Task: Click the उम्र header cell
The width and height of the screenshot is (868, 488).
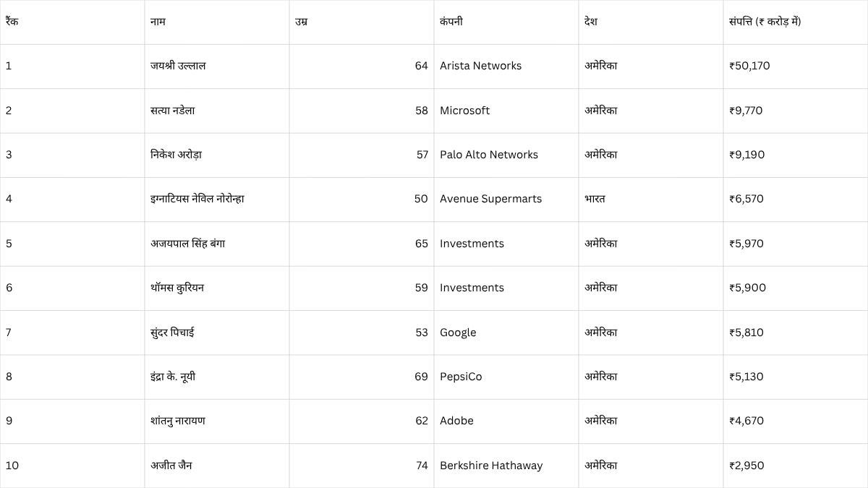Action: 302,22
